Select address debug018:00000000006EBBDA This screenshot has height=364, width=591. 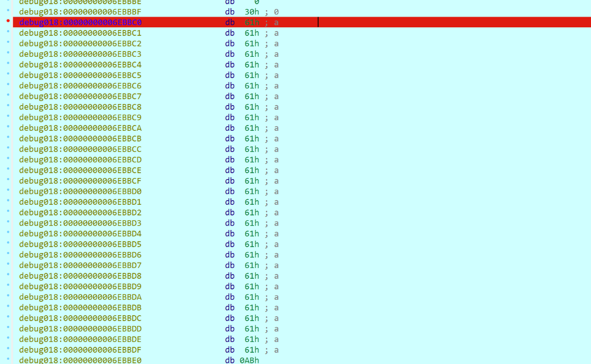[x=80, y=297]
